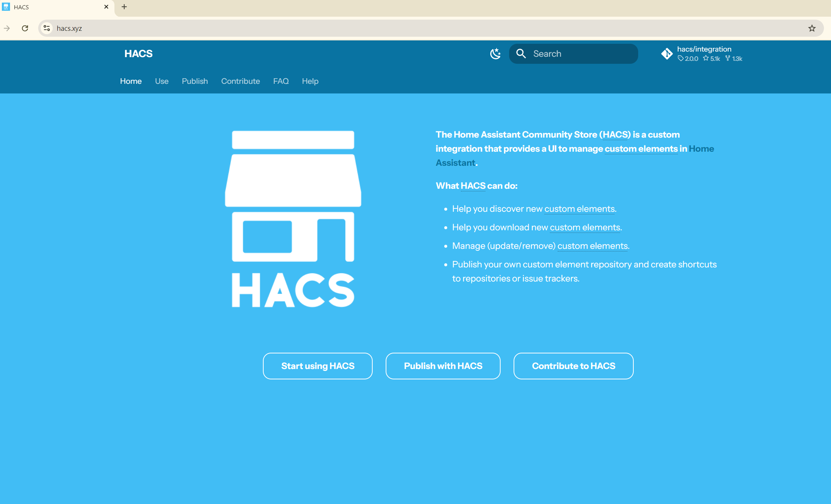Click the 5.1k stars count
This screenshot has height=504, width=831.
(x=712, y=59)
